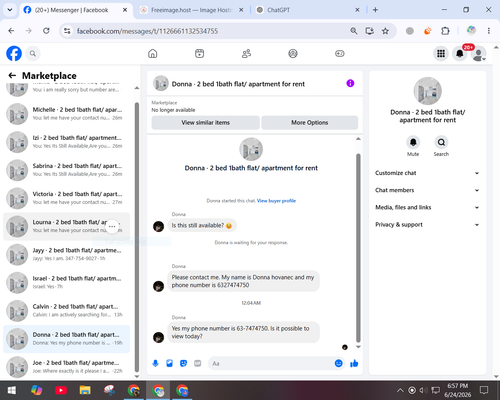
Task: Search within the conversation
Action: pyautogui.click(x=441, y=142)
